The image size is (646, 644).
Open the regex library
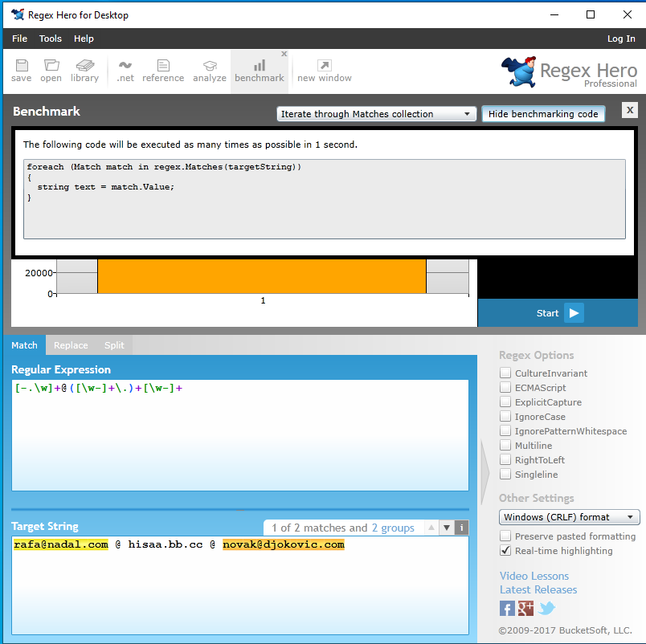click(x=84, y=71)
